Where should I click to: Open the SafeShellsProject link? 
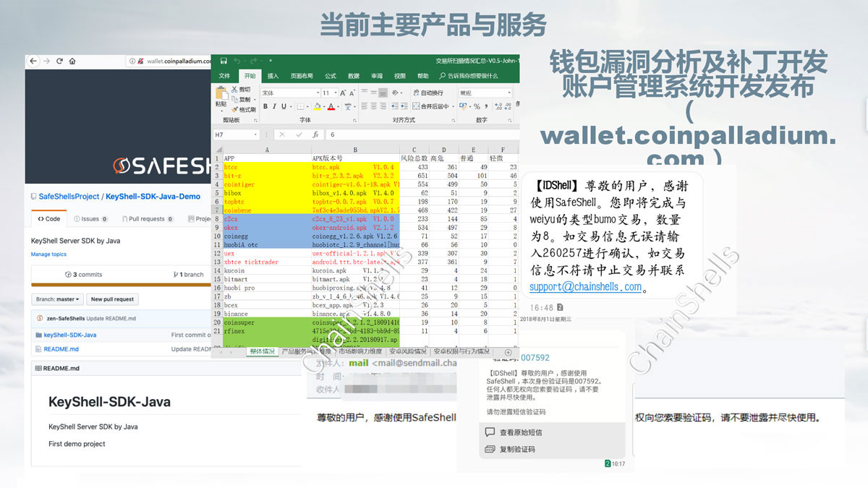[x=69, y=196]
